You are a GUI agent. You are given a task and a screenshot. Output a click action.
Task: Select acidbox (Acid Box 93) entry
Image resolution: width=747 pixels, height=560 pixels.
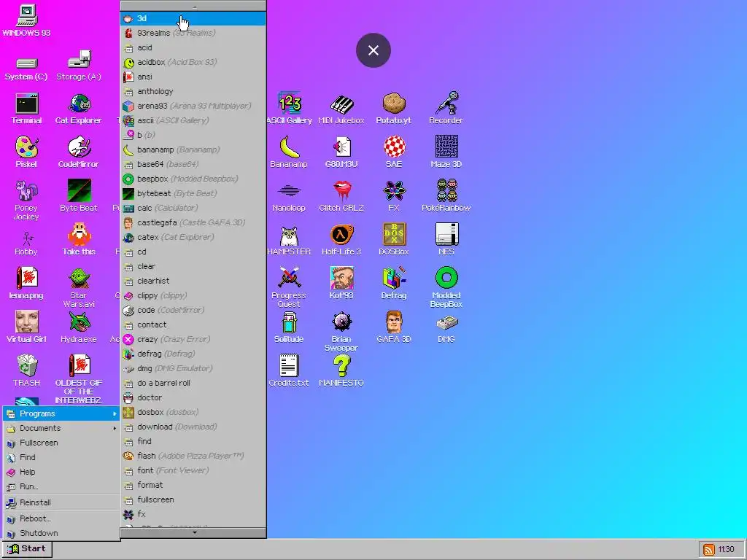point(193,63)
